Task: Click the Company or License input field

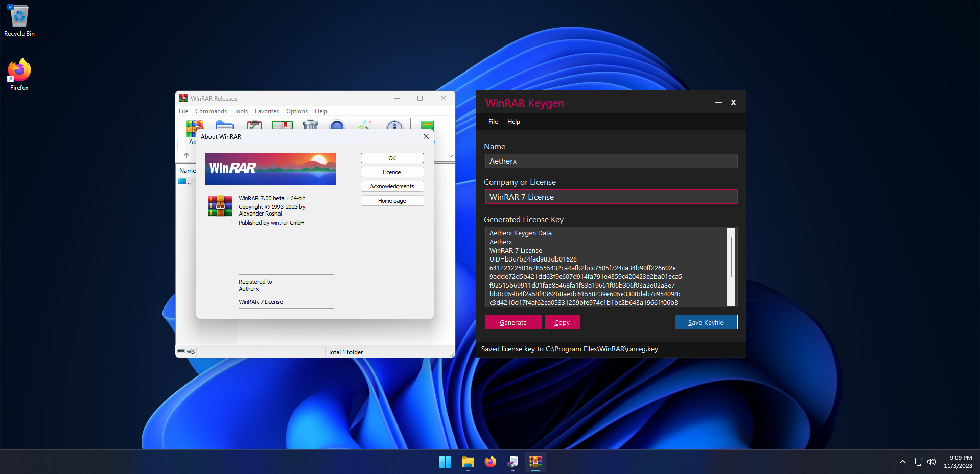Action: [x=611, y=197]
